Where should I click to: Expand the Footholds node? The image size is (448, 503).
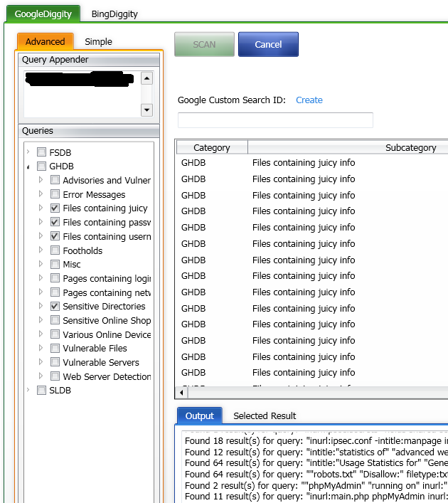pos(41,250)
